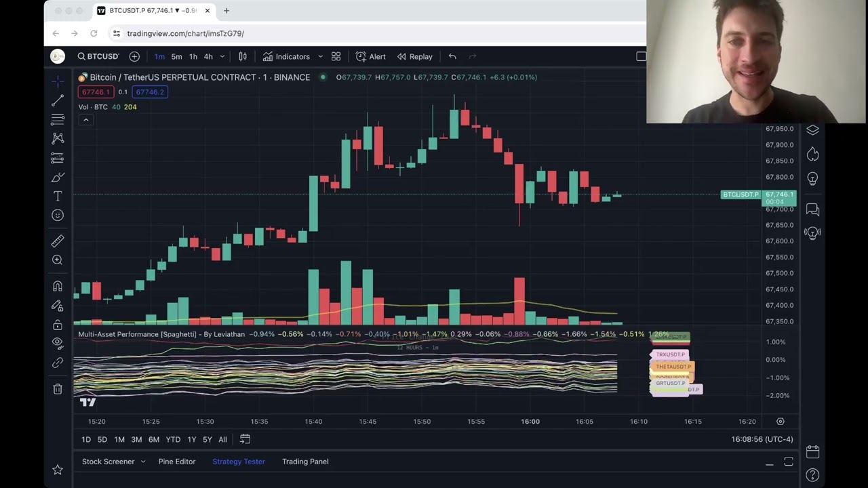Toggle lock all drawing tools
Image resolution: width=868 pixels, height=488 pixels.
point(58,325)
